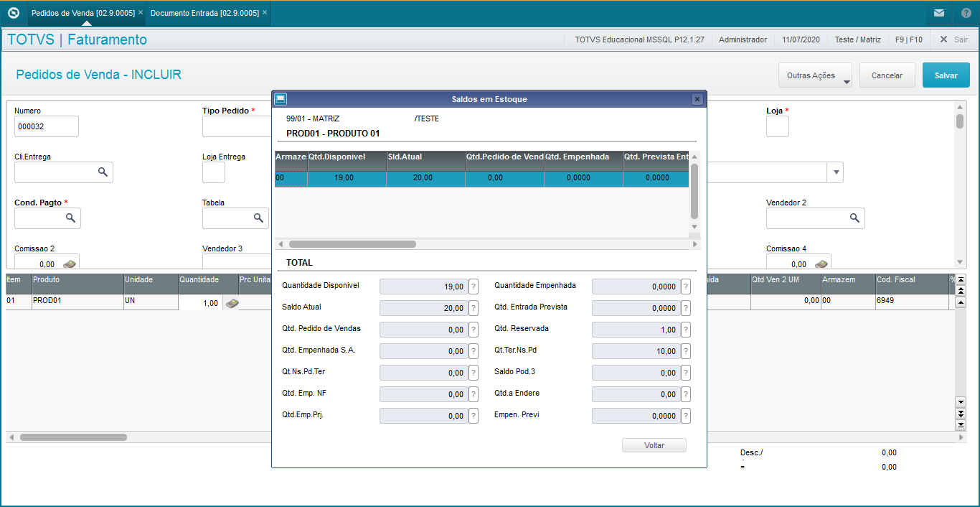Click the TOTVS logo icon at top-left
980x507 pixels.
click(13, 13)
